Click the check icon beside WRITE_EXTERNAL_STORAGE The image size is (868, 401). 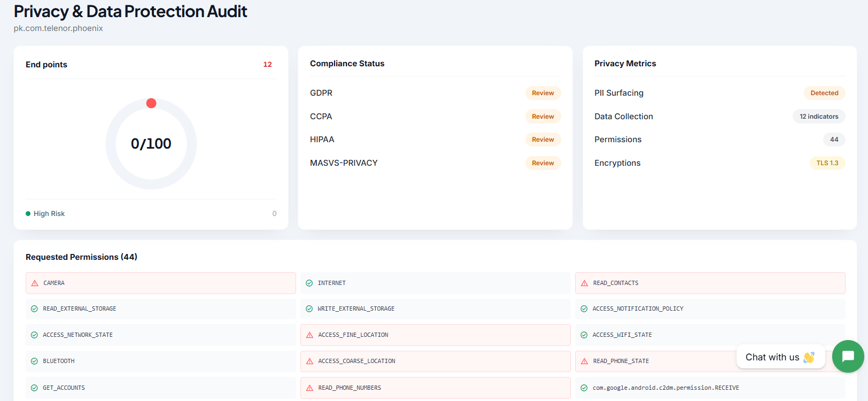click(309, 309)
